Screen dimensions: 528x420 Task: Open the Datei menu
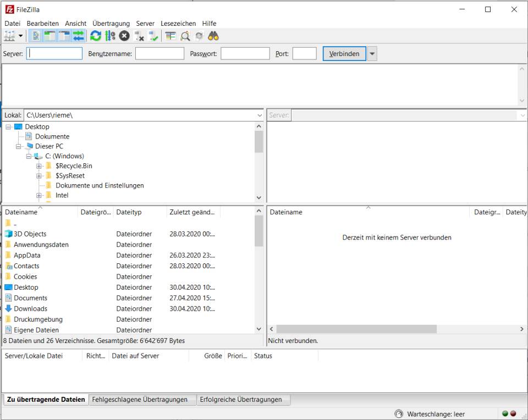click(13, 24)
